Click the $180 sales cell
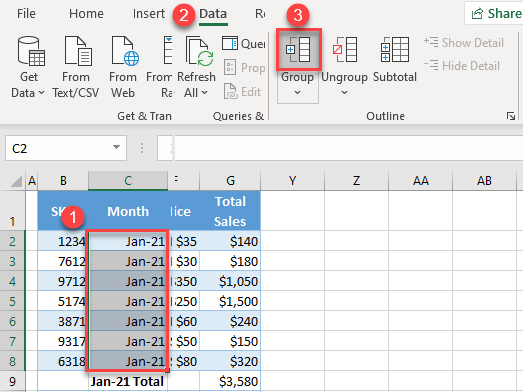Screen dimensions: 523x392 [230, 261]
